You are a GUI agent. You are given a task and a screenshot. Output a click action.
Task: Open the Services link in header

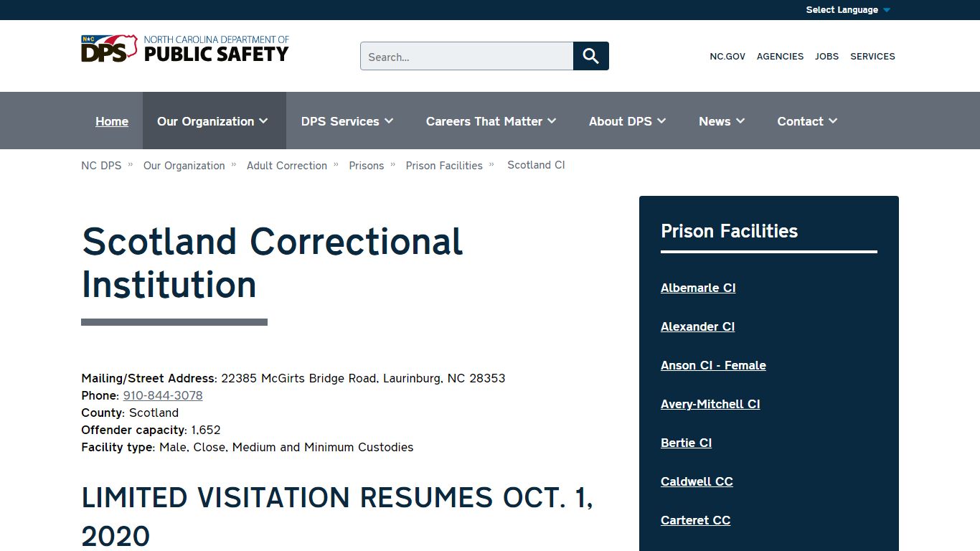click(x=872, y=57)
